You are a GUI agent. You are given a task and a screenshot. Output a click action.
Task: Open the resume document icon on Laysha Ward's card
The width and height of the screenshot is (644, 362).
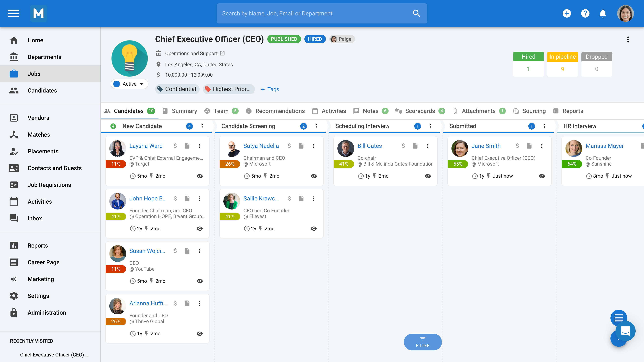coord(187,146)
